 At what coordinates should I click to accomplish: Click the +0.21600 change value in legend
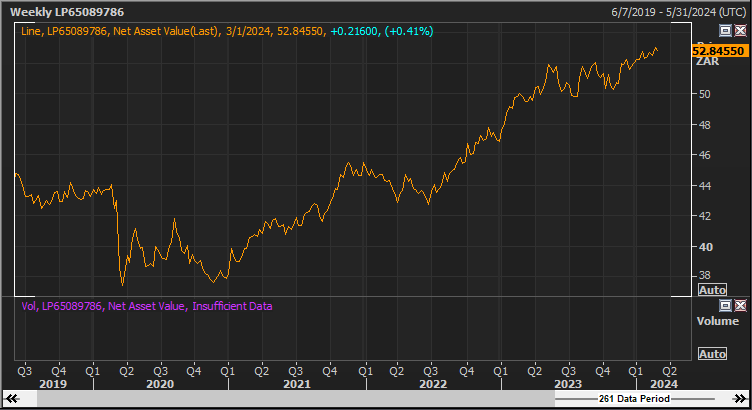(x=354, y=31)
